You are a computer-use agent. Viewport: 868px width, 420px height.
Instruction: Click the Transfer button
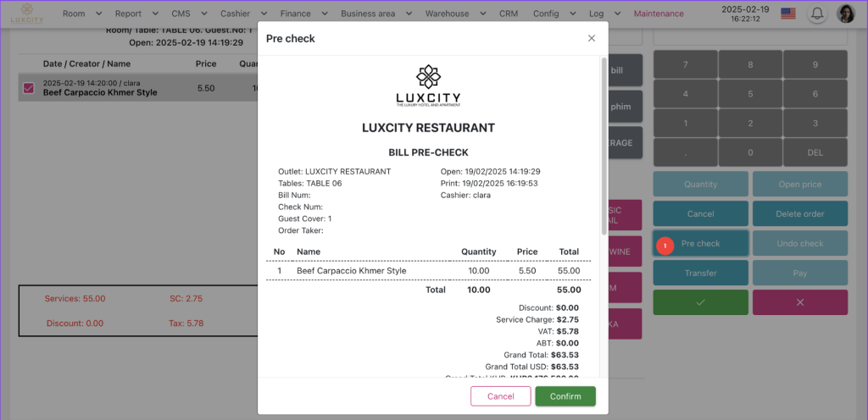pyautogui.click(x=700, y=273)
